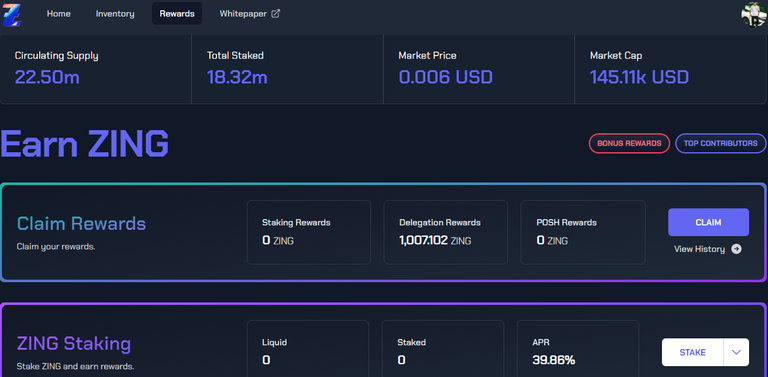Select the Delegation Rewards card
The image size is (768, 377).
446,233
